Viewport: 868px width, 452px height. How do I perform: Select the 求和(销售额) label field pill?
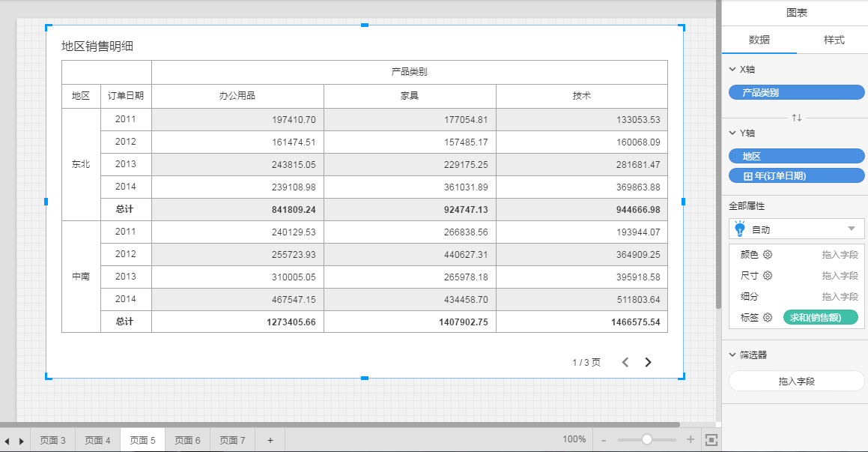[x=820, y=318]
